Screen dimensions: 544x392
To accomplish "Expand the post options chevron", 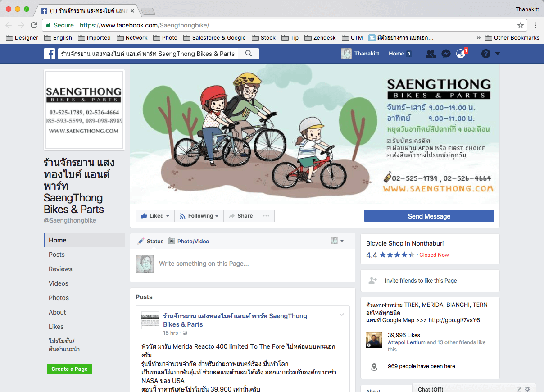I will tap(342, 315).
